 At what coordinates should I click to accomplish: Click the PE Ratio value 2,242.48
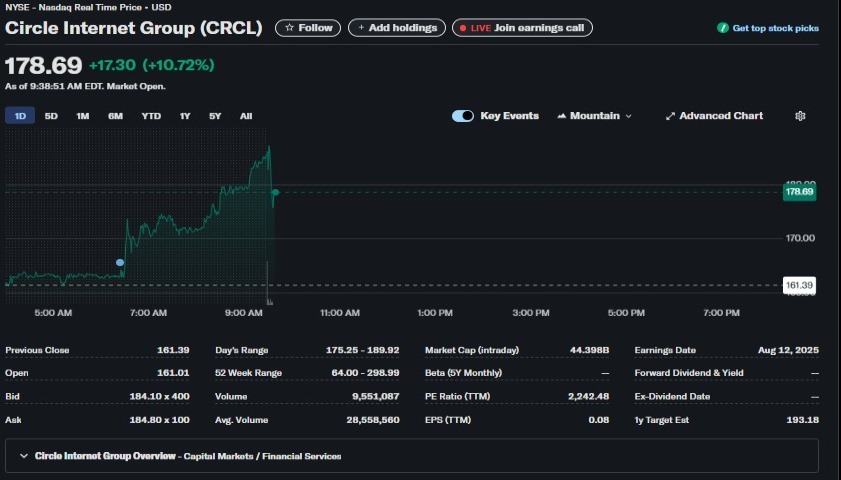pos(588,396)
